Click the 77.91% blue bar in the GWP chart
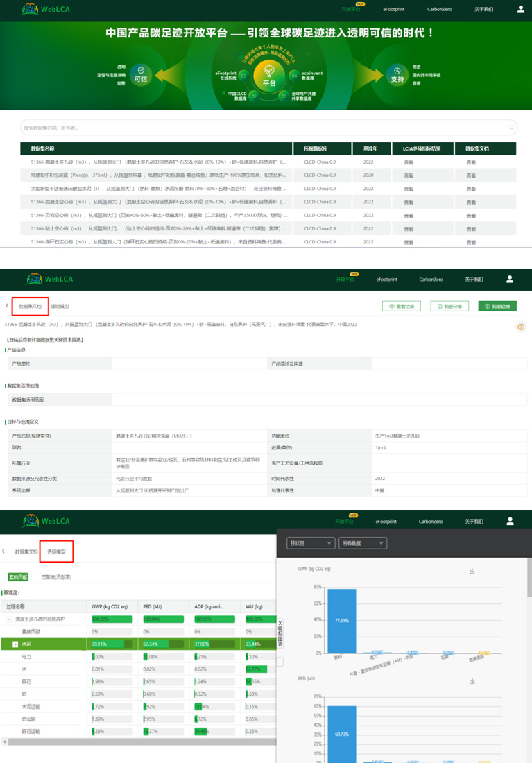Viewport: 532px width, 763px height. [x=342, y=621]
